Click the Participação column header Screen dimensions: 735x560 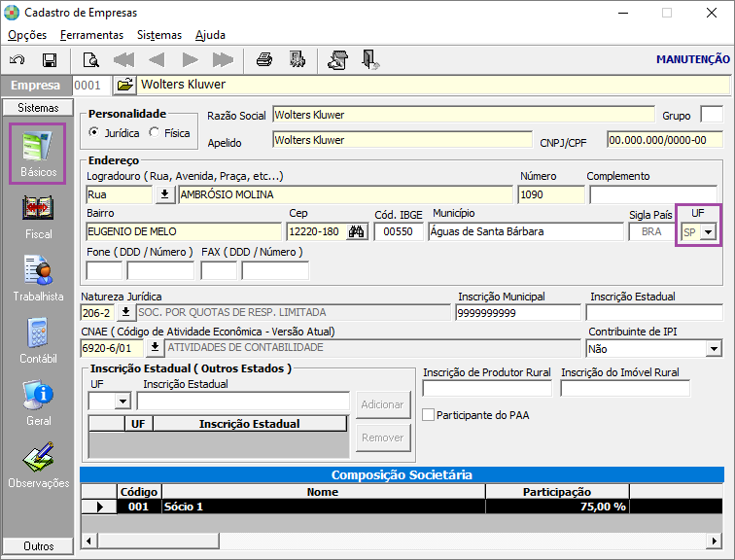tap(557, 492)
